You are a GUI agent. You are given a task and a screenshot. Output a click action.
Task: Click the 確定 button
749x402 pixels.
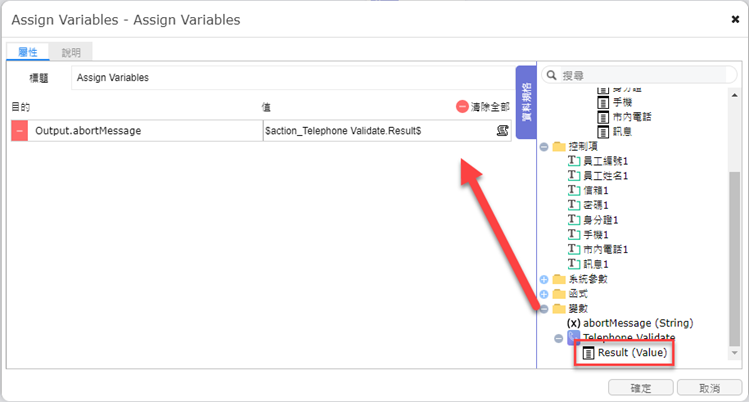click(x=641, y=388)
